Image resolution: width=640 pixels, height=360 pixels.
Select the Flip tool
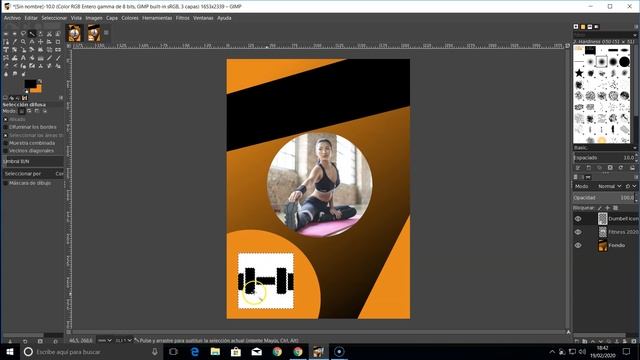click(x=58, y=50)
